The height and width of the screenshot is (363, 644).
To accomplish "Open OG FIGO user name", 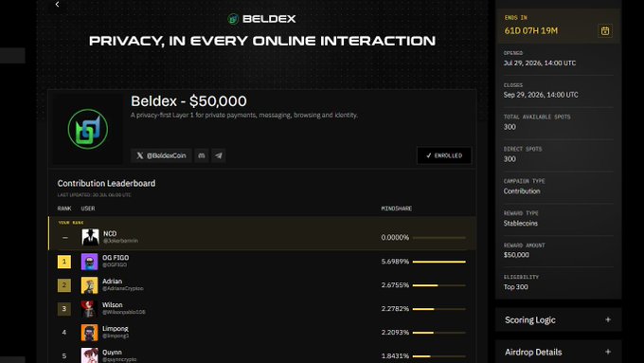I will coord(116,258).
